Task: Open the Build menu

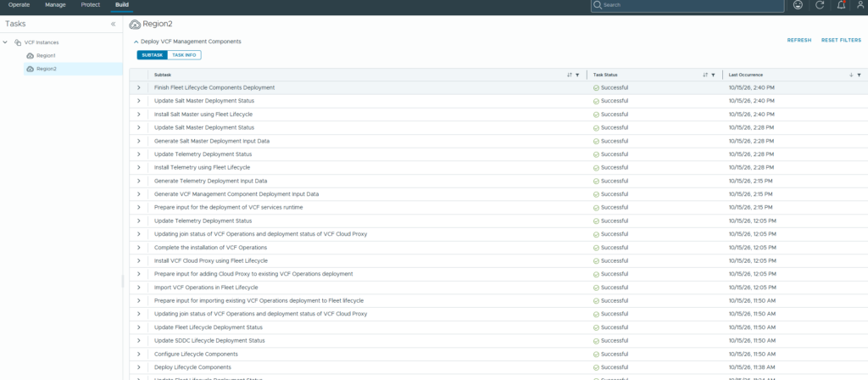Action: pyautogui.click(x=122, y=4)
